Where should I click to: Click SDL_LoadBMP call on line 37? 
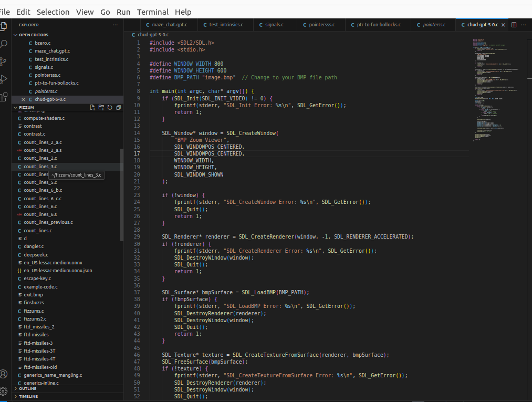258,292
